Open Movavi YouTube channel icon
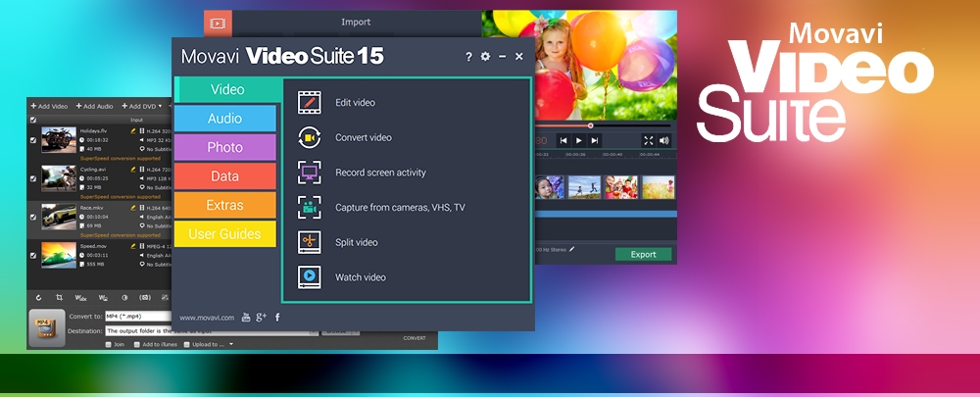 click(246, 318)
